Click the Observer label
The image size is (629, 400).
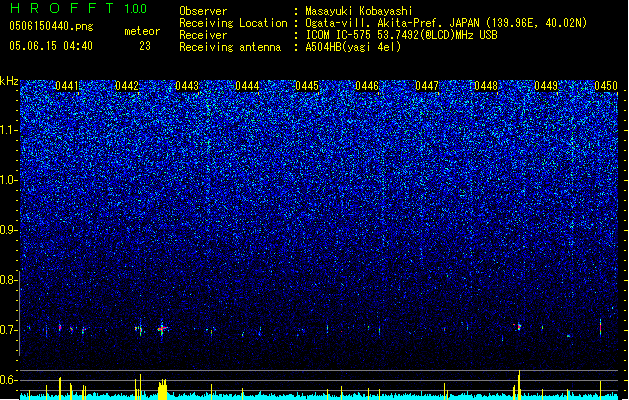203,11
